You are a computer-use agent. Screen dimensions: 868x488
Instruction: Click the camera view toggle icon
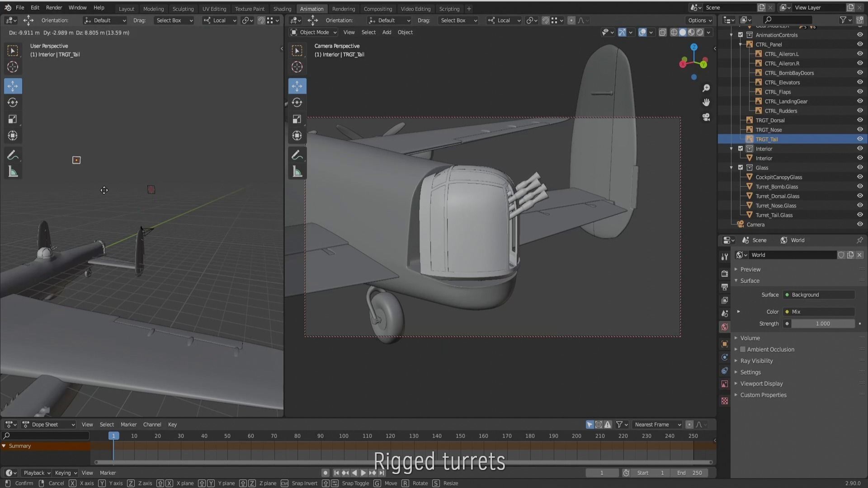pyautogui.click(x=706, y=117)
